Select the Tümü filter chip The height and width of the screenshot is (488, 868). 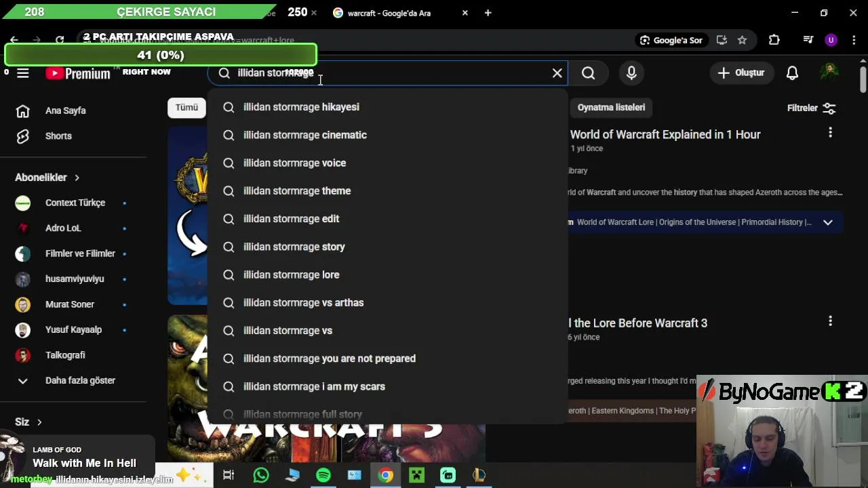186,108
